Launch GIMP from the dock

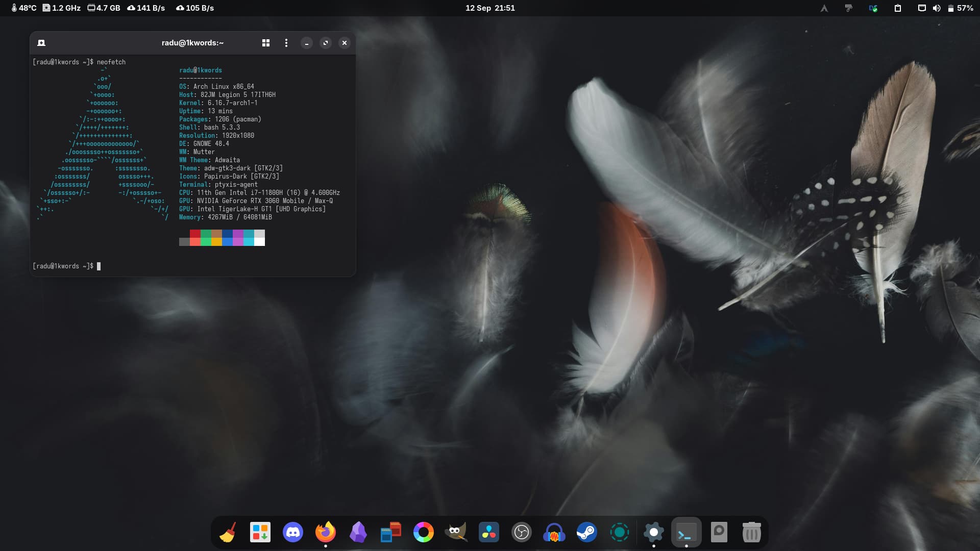[x=456, y=533]
